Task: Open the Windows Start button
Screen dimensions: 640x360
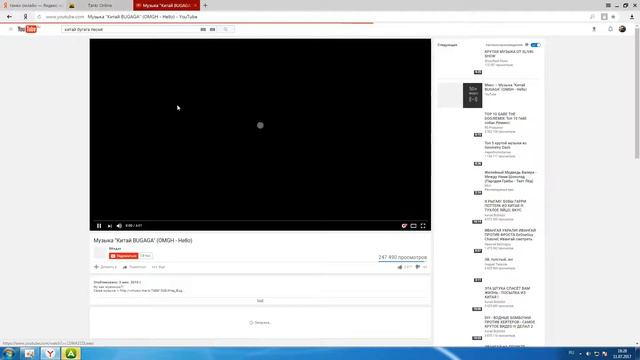Action: [x=8, y=353]
